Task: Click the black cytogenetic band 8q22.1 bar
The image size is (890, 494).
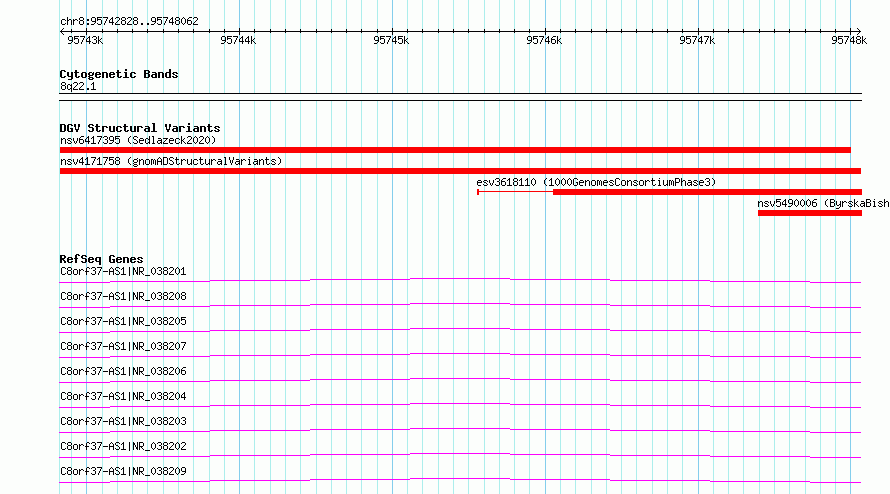Action: [x=460, y=97]
